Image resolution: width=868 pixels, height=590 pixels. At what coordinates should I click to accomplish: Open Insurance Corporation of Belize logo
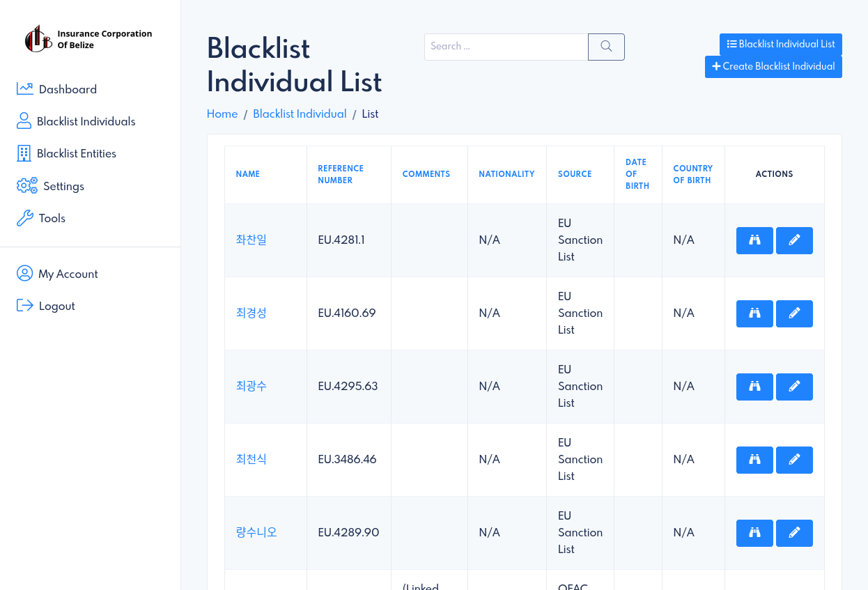88,39
